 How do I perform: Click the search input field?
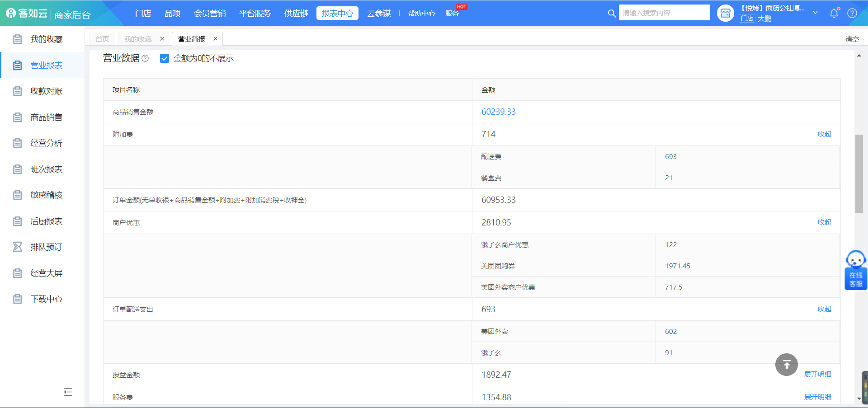click(664, 13)
